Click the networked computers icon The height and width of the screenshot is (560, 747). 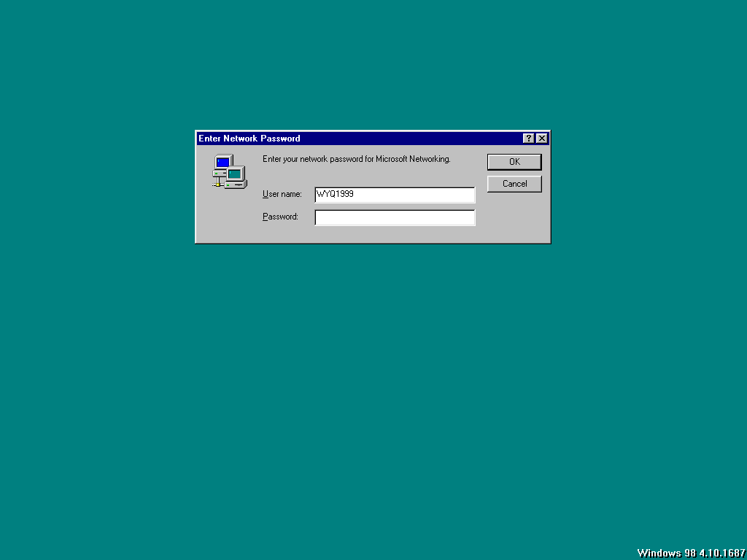[x=230, y=171]
